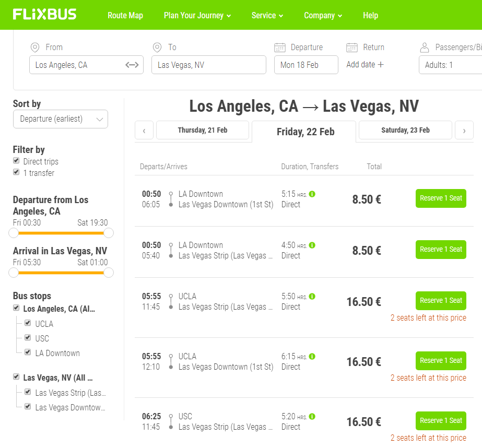482x448 pixels.
Task: Select the Thursday, 21 Feb tab
Action: [x=203, y=130]
